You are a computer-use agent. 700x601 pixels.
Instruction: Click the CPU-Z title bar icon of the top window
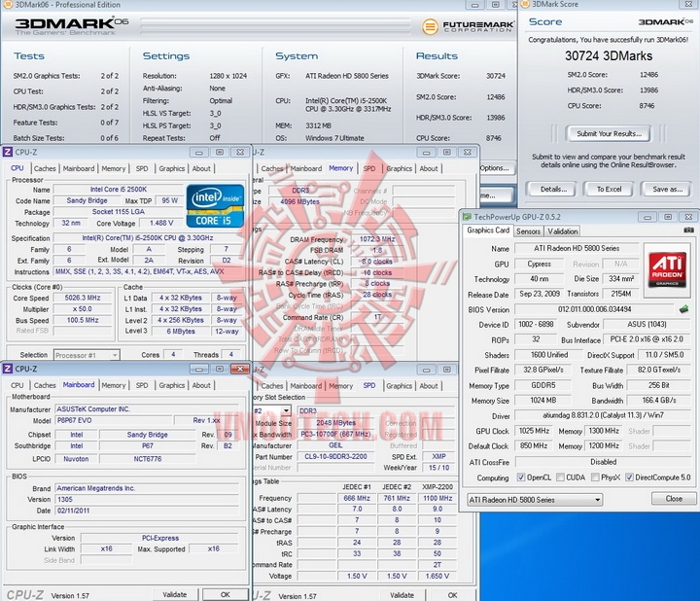tap(8, 152)
